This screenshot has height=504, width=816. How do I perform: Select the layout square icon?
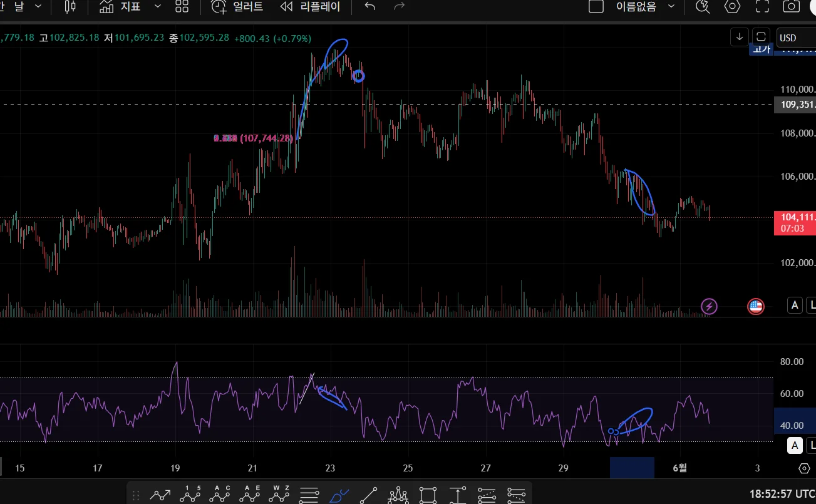click(x=596, y=7)
